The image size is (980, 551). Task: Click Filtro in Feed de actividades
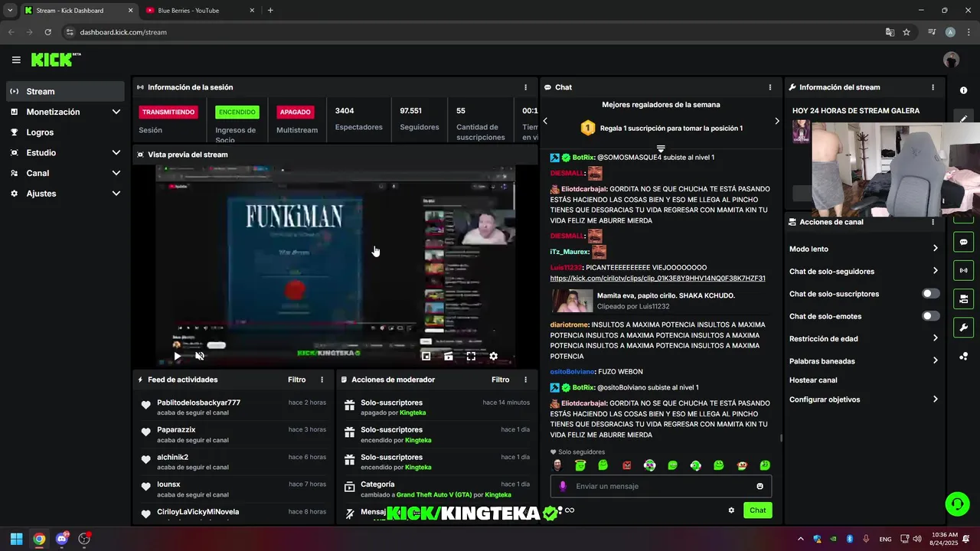coord(296,380)
